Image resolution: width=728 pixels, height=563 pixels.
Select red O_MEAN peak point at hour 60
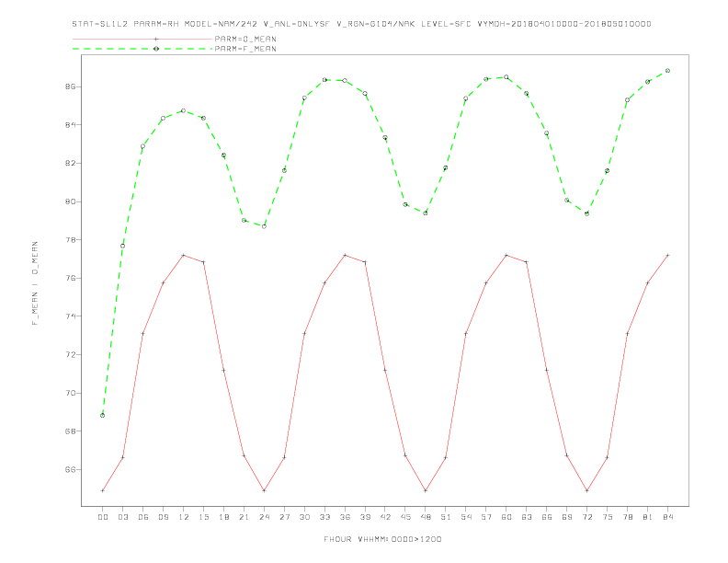coord(506,255)
